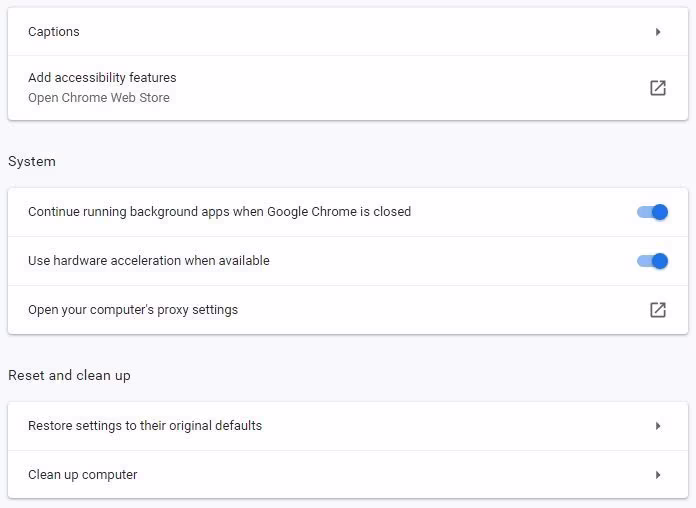This screenshot has width=696, height=508.
Task: Expand the Clean up computer arrow
Action: (x=658, y=475)
